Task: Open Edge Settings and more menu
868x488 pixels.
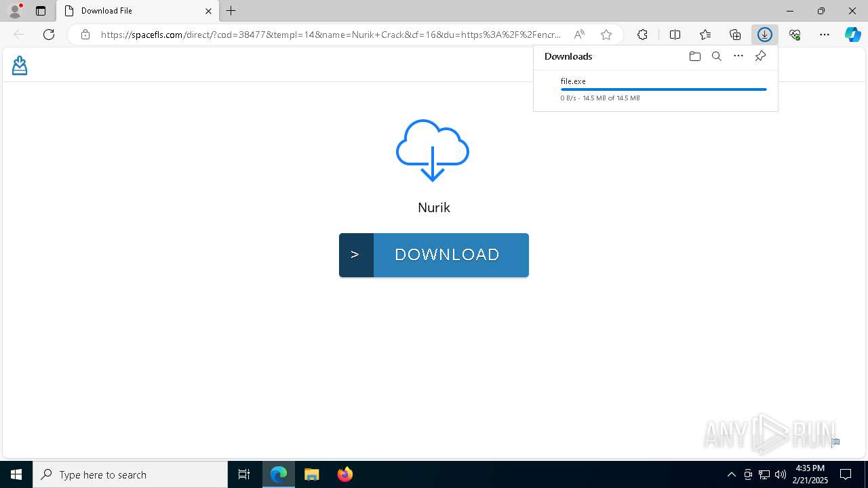Action: coord(825,35)
